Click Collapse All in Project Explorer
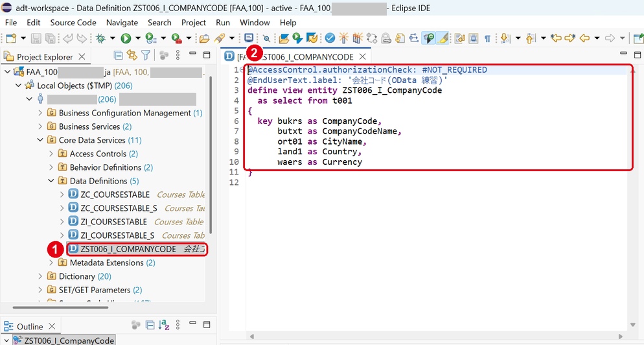Image resolution: width=644 pixels, height=345 pixels. coord(118,55)
